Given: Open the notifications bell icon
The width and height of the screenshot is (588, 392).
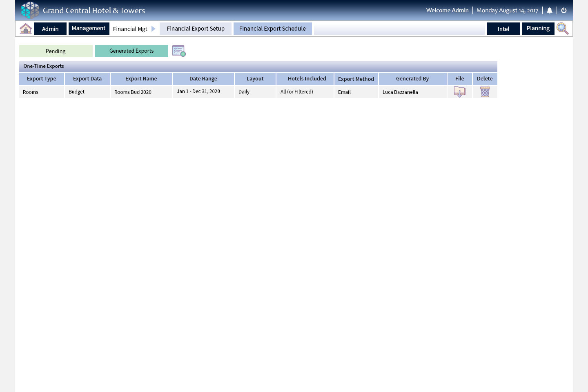Looking at the screenshot, I should pyautogui.click(x=550, y=11).
